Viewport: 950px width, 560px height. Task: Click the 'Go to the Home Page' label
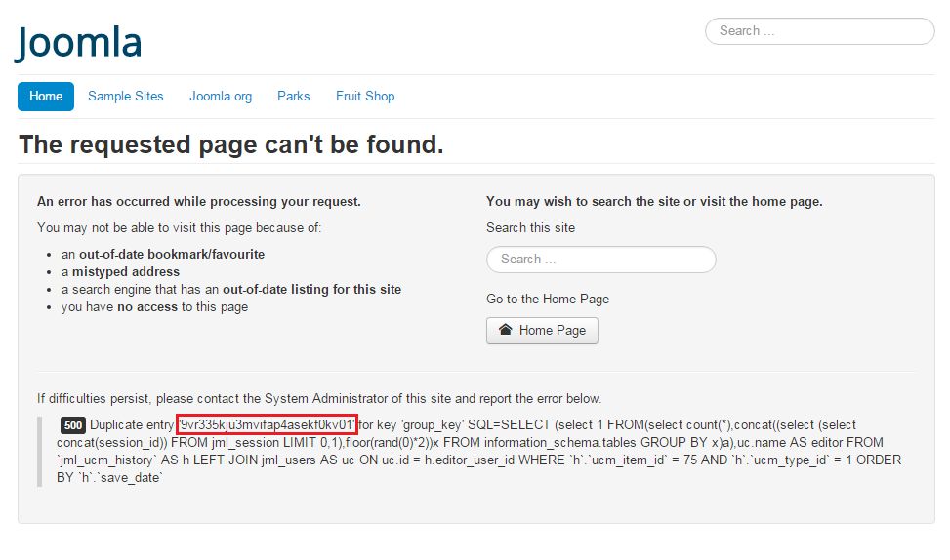pyautogui.click(x=548, y=300)
